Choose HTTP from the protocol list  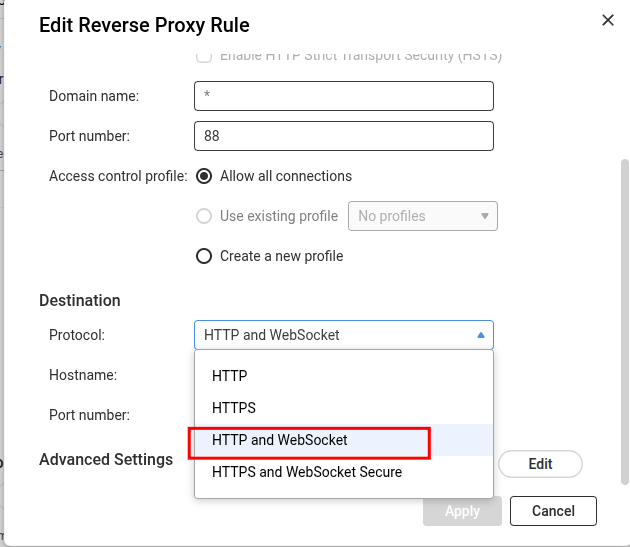tap(230, 376)
